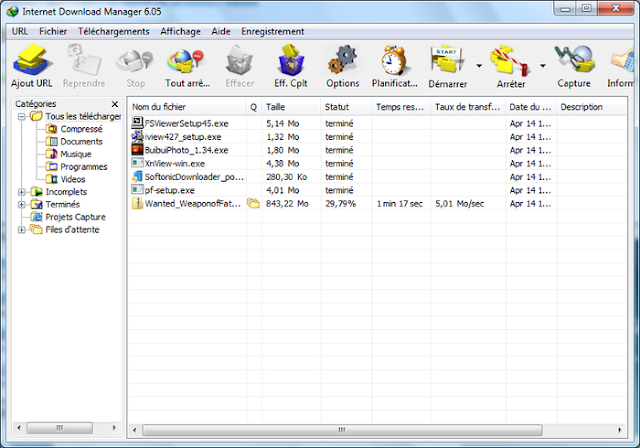Click the Reprendre toolbar icon
The height and width of the screenshot is (448, 640).
[84, 60]
